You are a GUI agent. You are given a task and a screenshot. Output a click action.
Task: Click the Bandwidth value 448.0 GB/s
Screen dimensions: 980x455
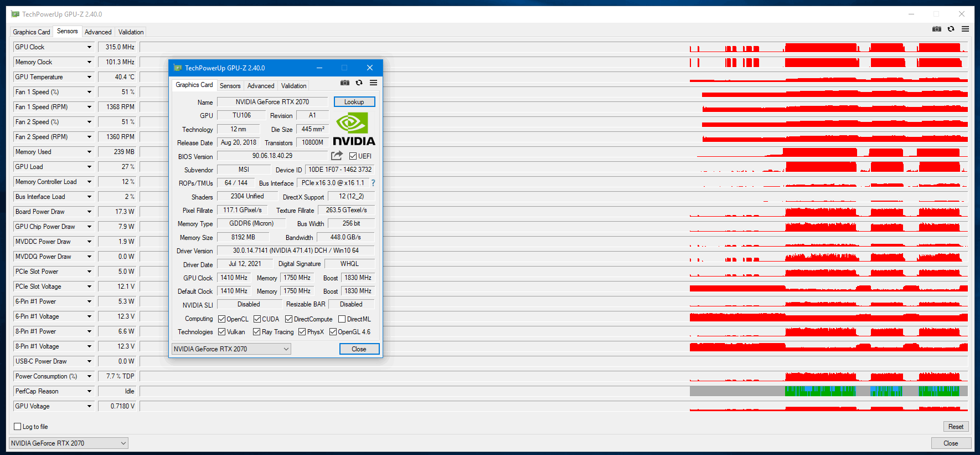[x=345, y=237]
